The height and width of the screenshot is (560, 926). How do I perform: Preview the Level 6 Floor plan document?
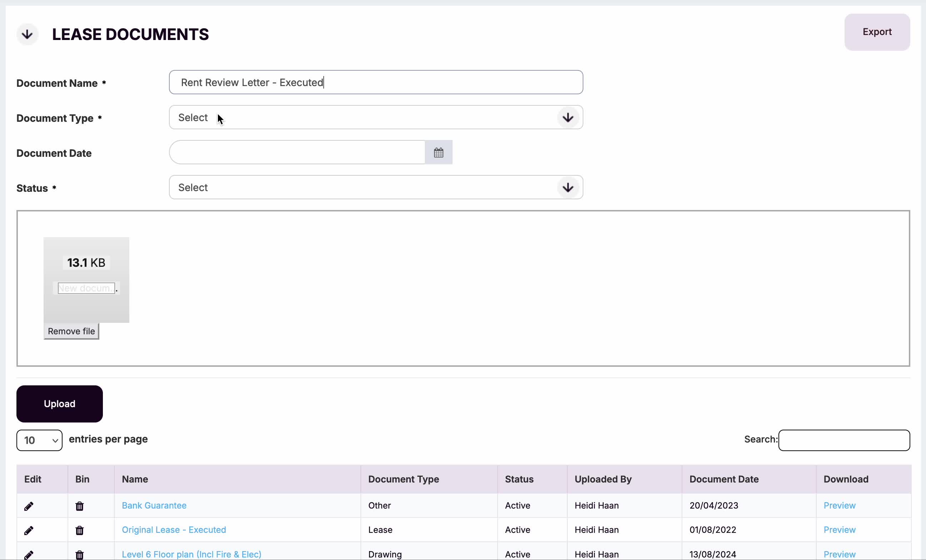click(x=840, y=554)
